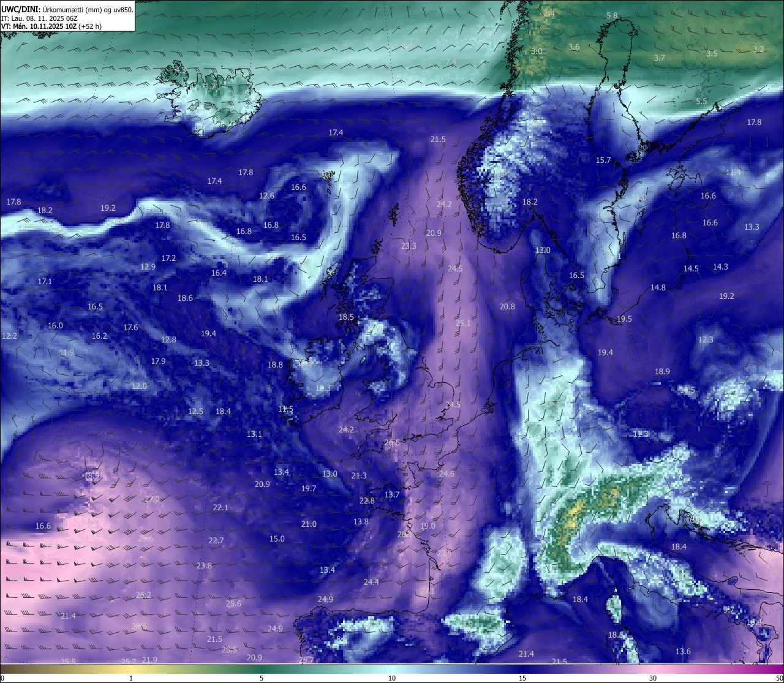The width and height of the screenshot is (784, 683).
Task: Click the map value '17.6'
Action: [130, 328]
